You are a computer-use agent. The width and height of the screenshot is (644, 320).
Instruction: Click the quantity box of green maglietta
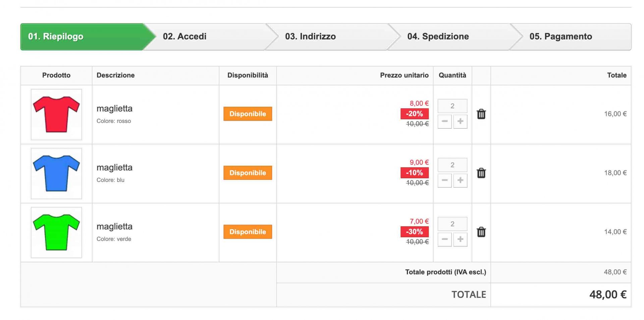pos(452,224)
